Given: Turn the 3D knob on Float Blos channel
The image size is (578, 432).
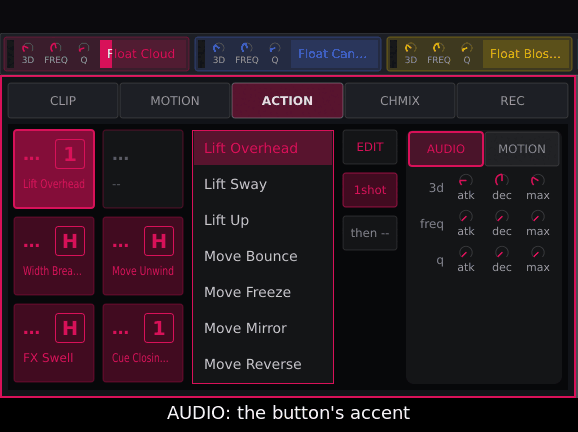Looking at the screenshot, I should 411,48.
